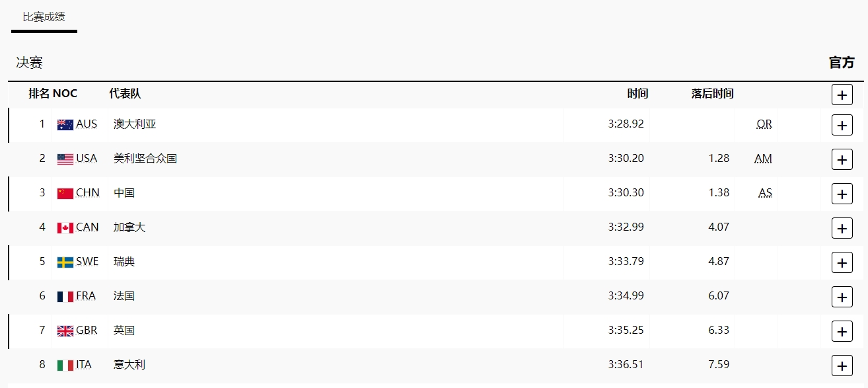Click the Australian flag icon
The width and height of the screenshot is (868, 388).
tap(65, 124)
